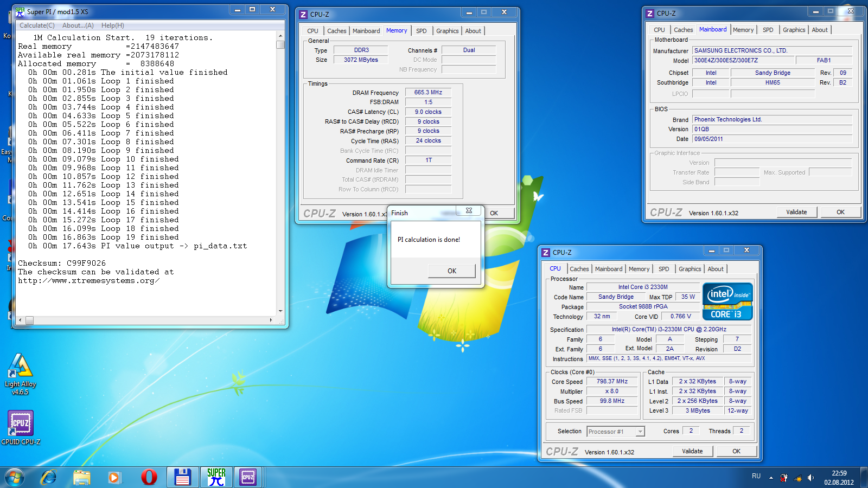Click the clock showing 22:59
Screen dimensions: 868x488
[x=839, y=473]
